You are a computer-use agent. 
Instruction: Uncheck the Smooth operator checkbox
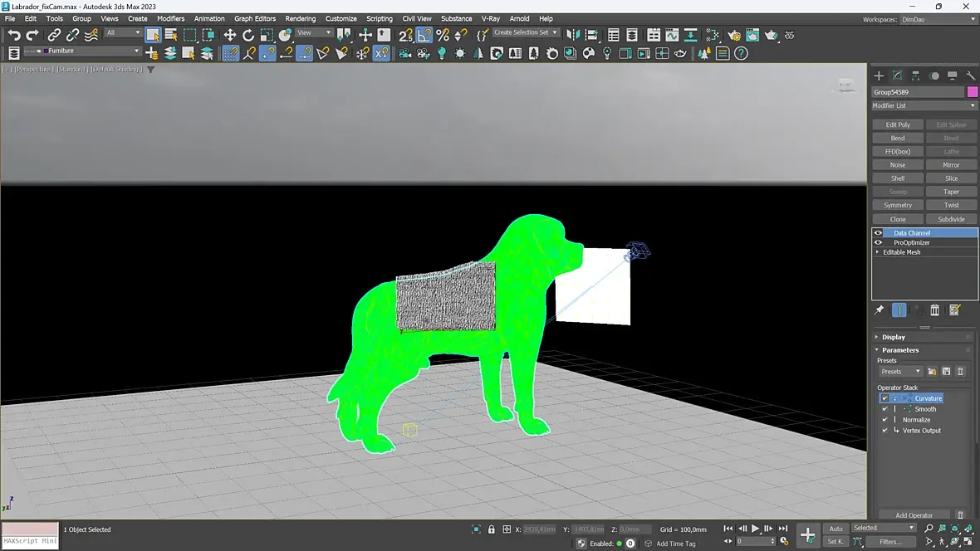coord(884,409)
